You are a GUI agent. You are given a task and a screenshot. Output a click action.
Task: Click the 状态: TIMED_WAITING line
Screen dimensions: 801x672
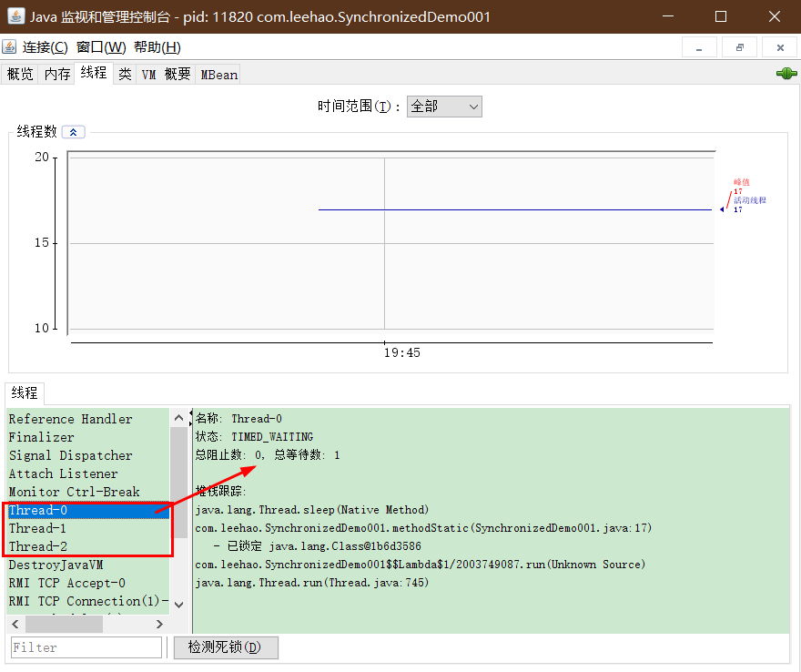pos(254,437)
